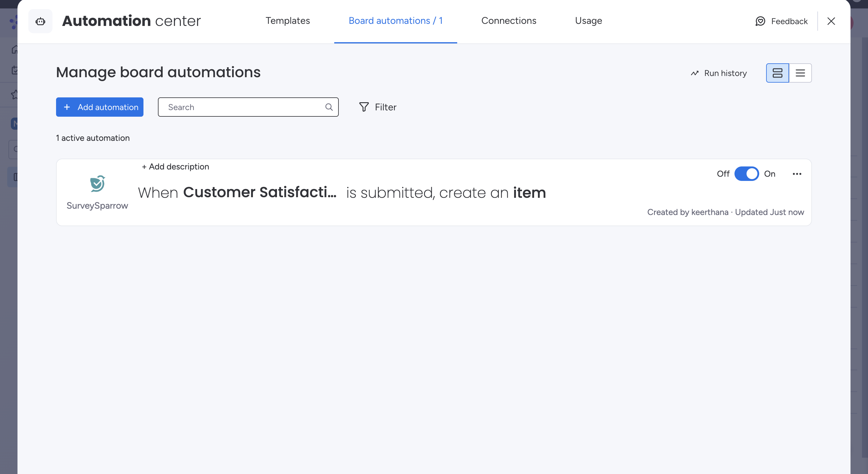Click the bold item field
The height and width of the screenshot is (474, 868).
pos(529,193)
